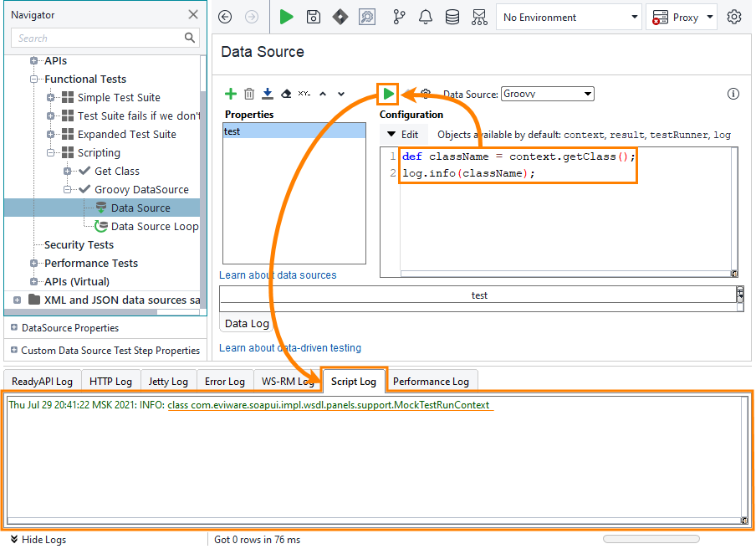Open Preferences via the gear icon
756x549 pixels.
tap(733, 17)
